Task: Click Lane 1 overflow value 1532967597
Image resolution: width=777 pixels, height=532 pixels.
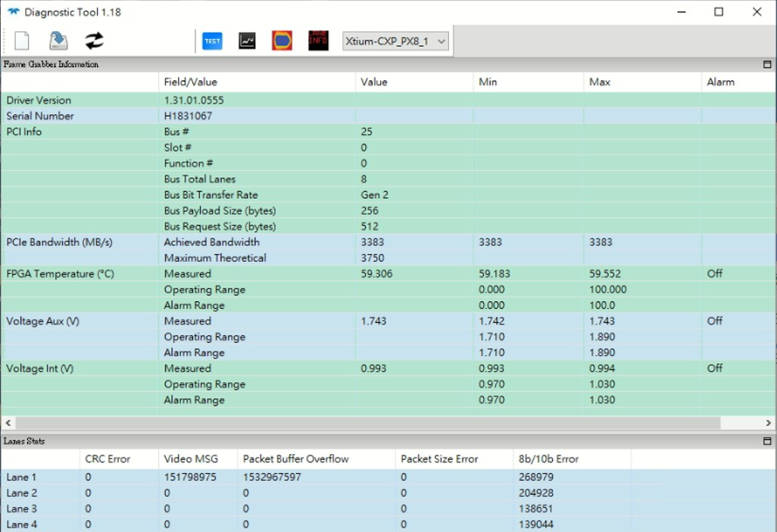Action: (x=272, y=478)
